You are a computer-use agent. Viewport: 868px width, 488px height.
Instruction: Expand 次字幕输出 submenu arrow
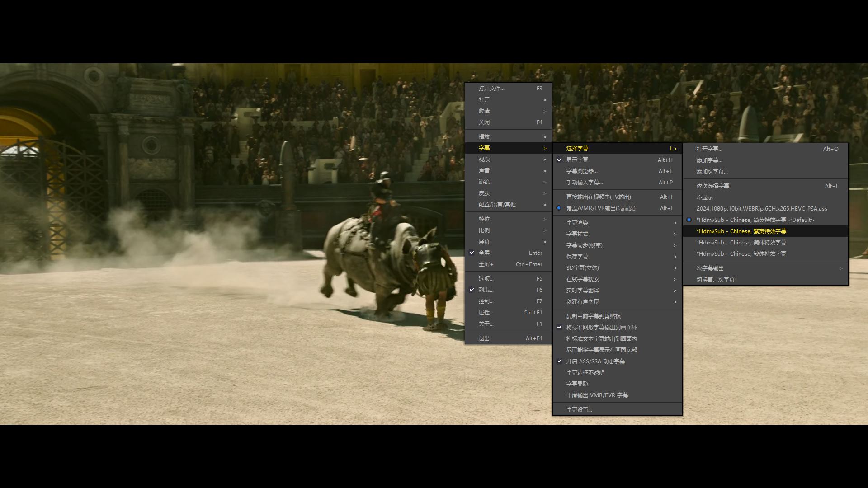click(x=840, y=268)
